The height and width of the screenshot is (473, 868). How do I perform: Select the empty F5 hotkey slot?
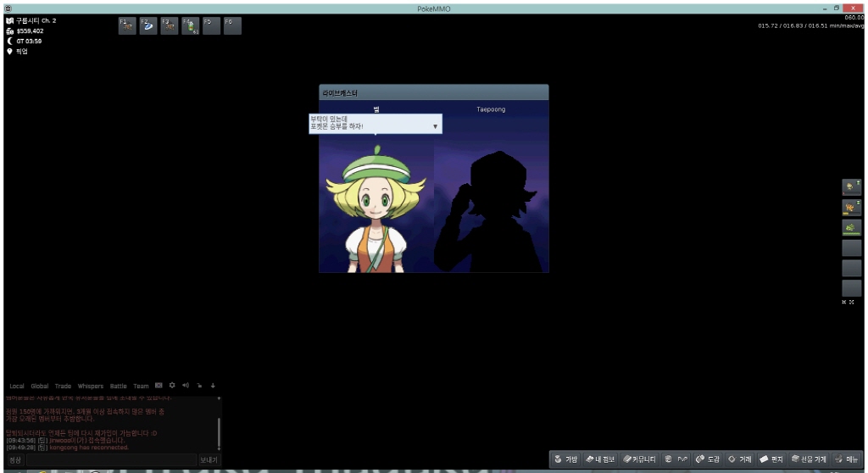click(211, 26)
